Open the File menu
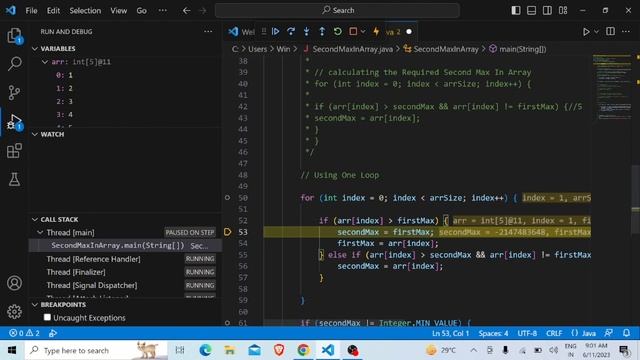This screenshot has height=360, width=640. point(31,10)
